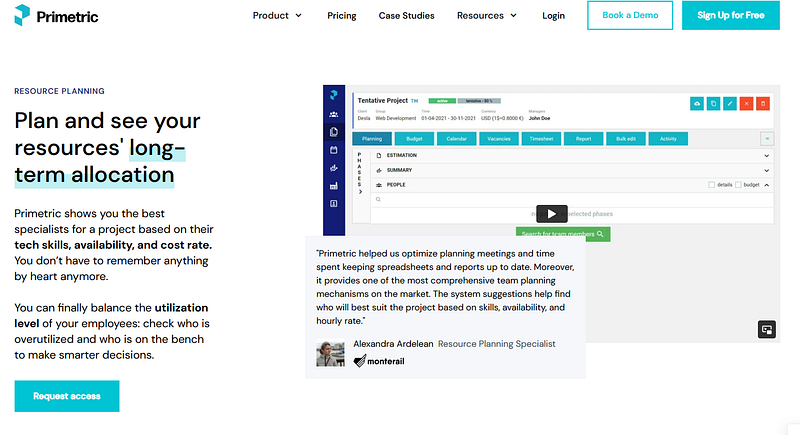The height and width of the screenshot is (435, 800).
Task: Click the Primetric icon atop dark sidebar
Action: [334, 95]
